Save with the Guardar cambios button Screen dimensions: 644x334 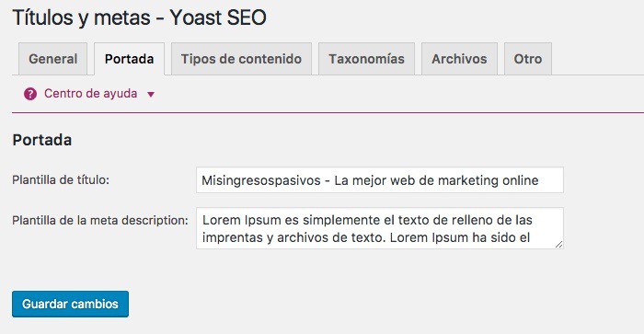[x=70, y=304]
